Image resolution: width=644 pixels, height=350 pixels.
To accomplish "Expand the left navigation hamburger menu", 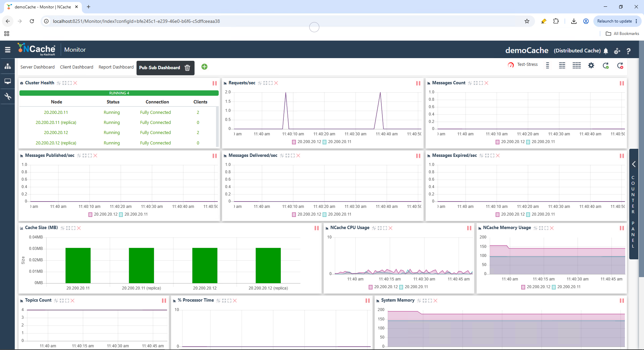I will pyautogui.click(x=7, y=50).
